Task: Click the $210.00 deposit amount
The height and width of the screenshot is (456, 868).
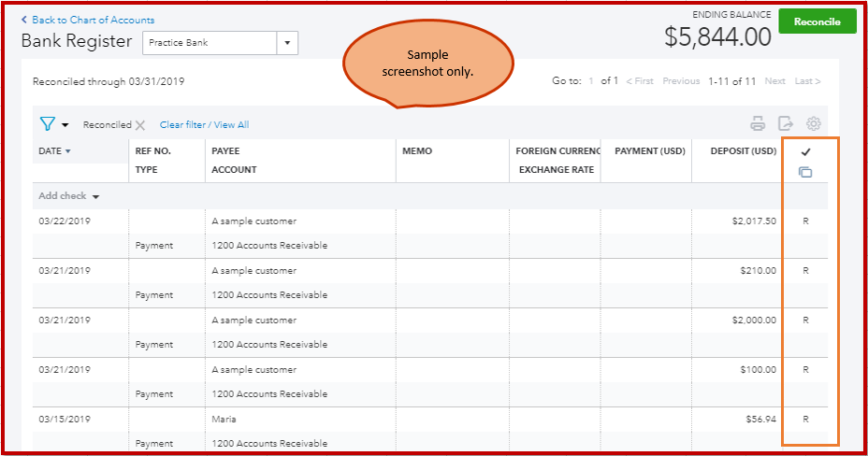Action: pos(758,271)
